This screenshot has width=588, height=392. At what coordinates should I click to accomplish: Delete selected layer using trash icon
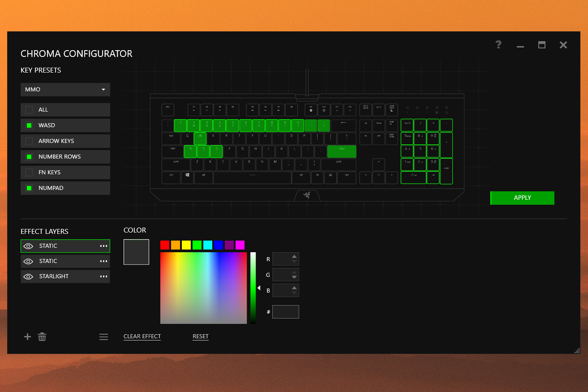42,337
